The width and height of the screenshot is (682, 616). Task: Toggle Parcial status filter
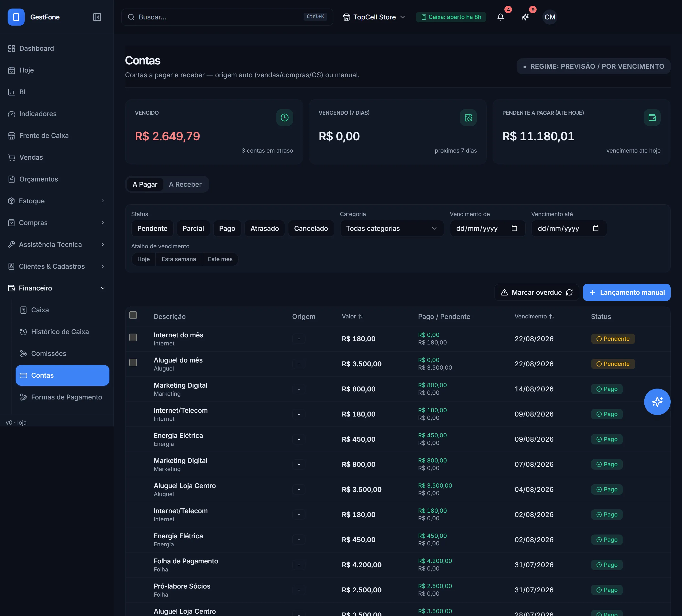click(193, 228)
